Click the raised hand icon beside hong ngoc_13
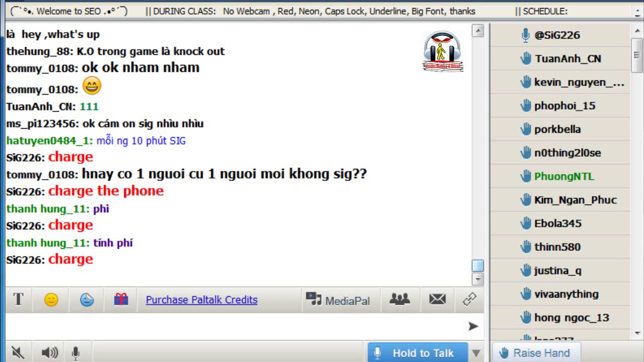Image resolution: width=644 pixels, height=362 pixels. 526,318
